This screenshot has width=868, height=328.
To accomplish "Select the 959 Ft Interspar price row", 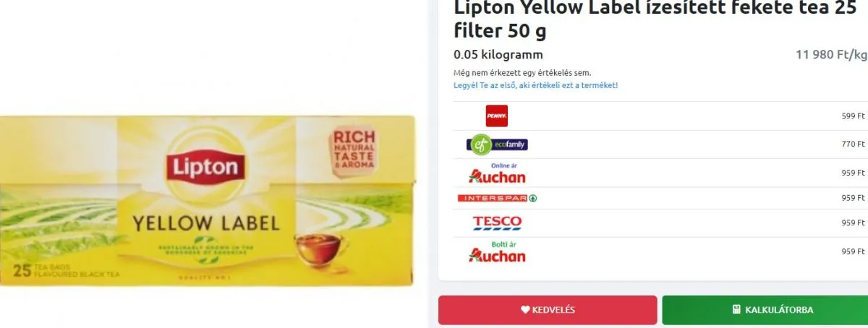I will coord(660,198).
